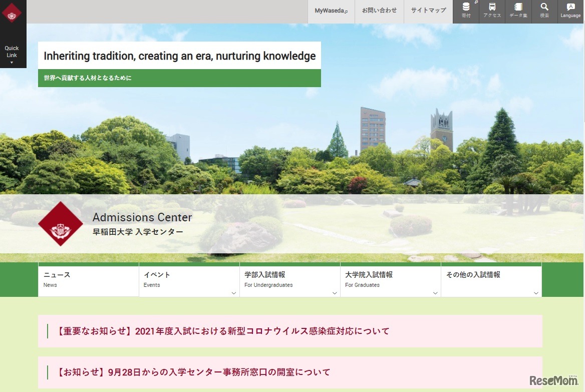Expand the その他の入試情報 dropdown
585x392 pixels.
(536, 293)
